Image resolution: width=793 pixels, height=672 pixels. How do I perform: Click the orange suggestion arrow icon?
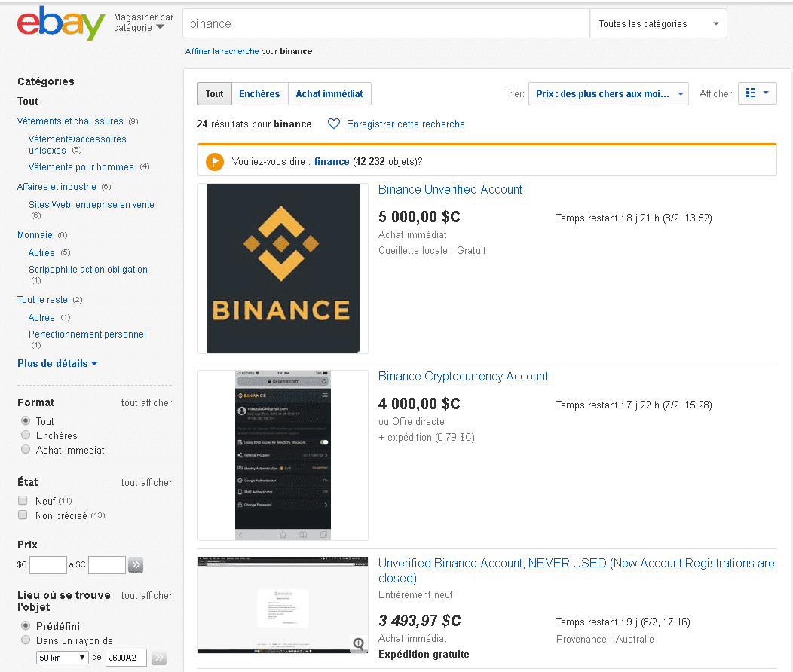pos(215,162)
